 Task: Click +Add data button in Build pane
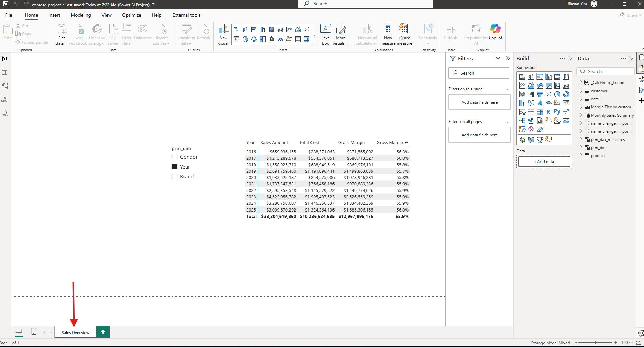[544, 161]
